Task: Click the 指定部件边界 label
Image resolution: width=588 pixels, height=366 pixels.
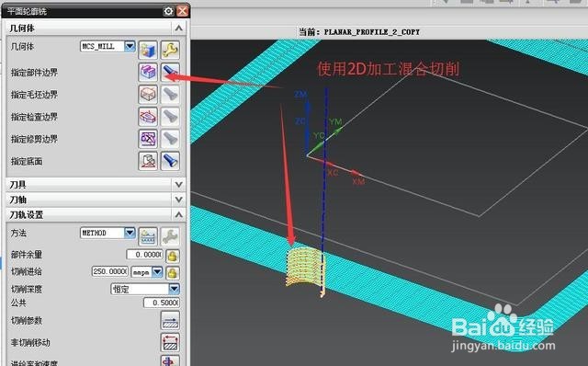Action: coord(34,73)
